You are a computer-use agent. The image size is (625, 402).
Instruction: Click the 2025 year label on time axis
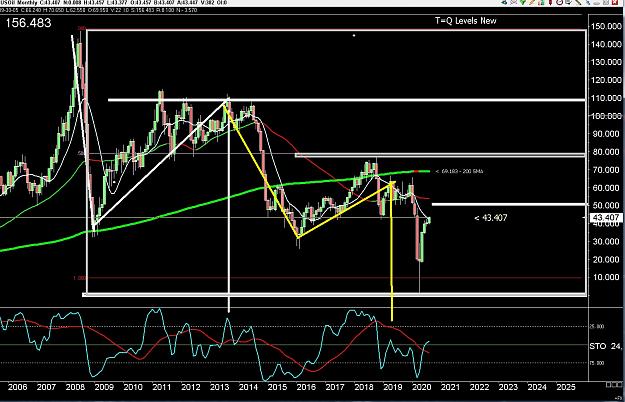pos(566,387)
